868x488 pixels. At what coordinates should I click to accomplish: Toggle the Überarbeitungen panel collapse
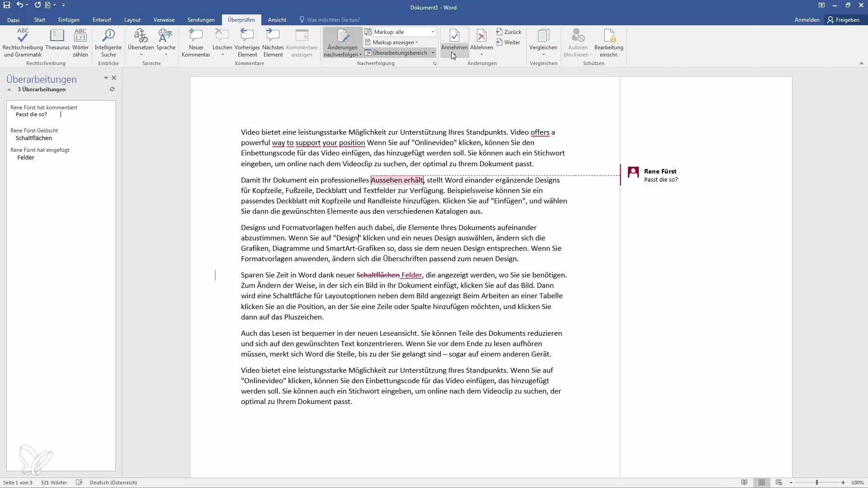coord(9,89)
